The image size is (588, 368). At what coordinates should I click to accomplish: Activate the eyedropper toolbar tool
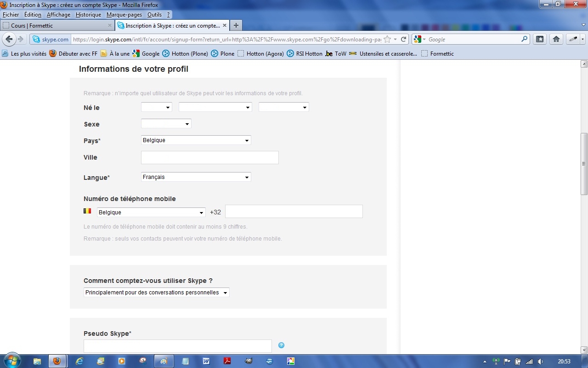573,40
